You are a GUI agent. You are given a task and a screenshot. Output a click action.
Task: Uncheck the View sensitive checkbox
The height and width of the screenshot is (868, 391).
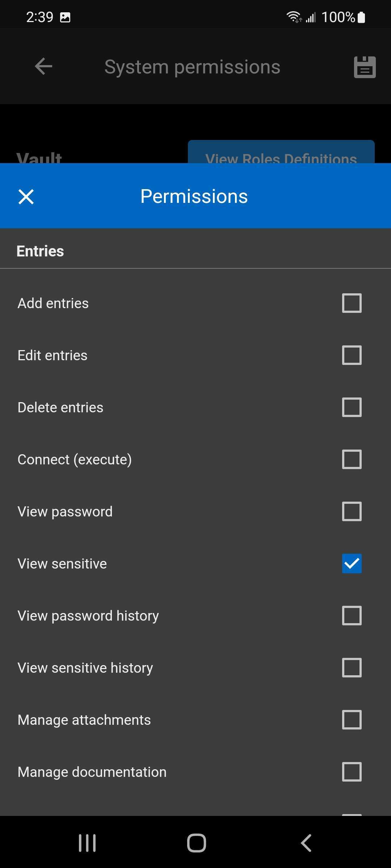(352, 563)
